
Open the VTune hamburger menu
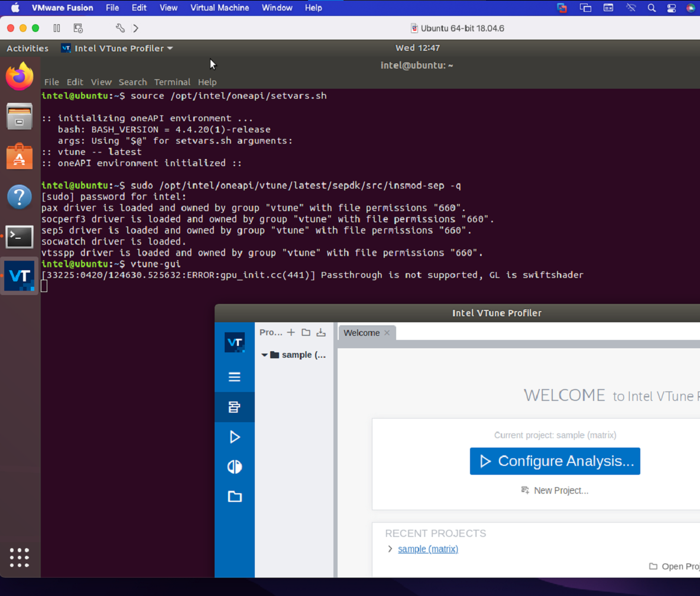235,377
